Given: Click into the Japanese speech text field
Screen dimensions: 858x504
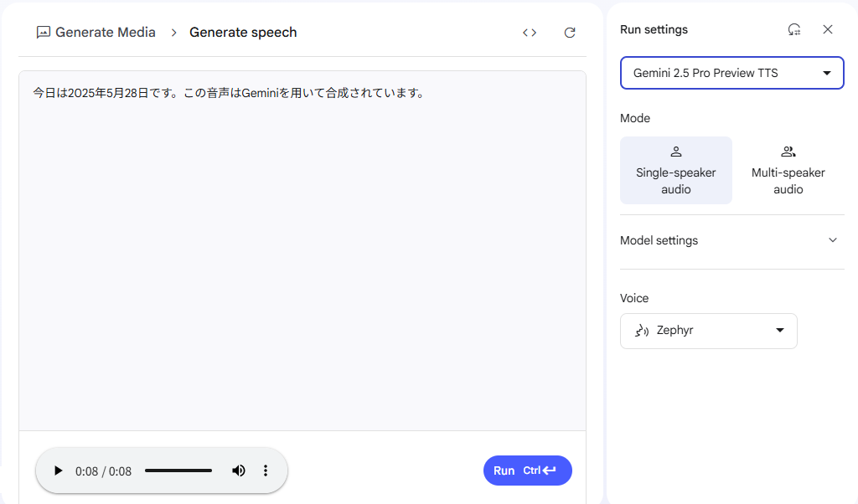Looking at the screenshot, I should pos(302,250).
